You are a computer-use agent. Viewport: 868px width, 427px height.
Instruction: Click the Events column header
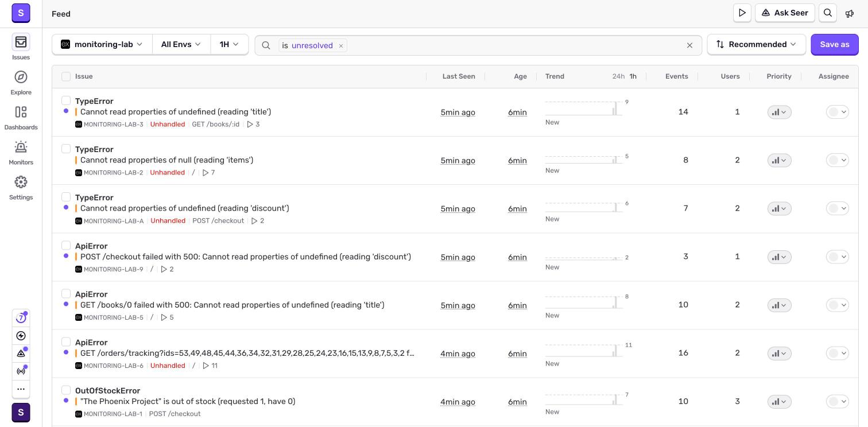(676, 76)
